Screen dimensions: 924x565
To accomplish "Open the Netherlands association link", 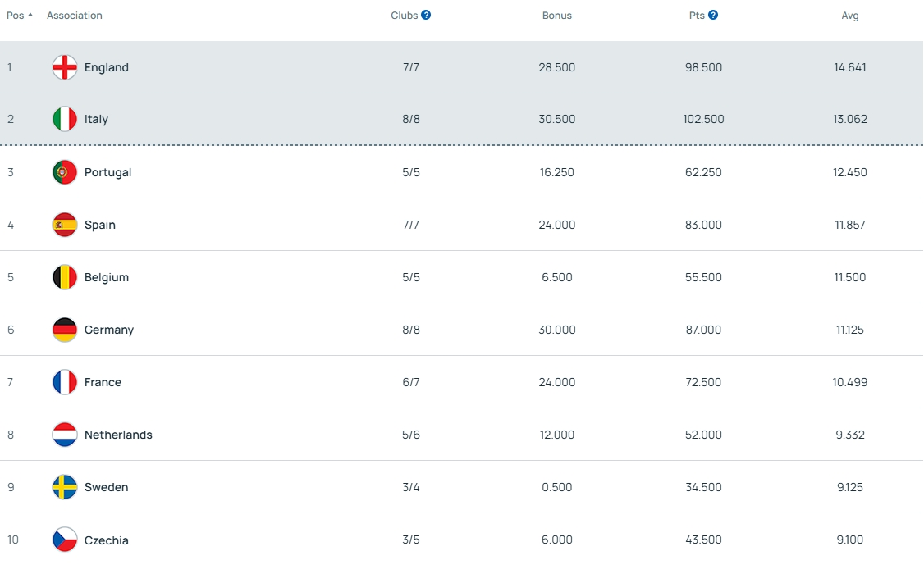I will point(118,435).
